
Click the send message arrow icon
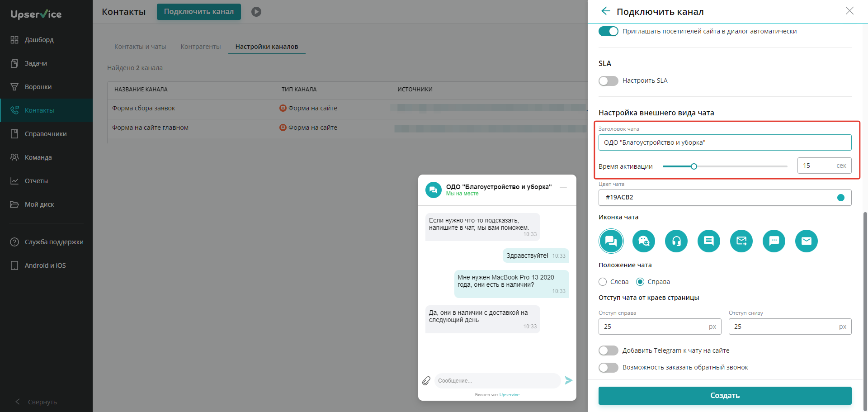tap(569, 380)
